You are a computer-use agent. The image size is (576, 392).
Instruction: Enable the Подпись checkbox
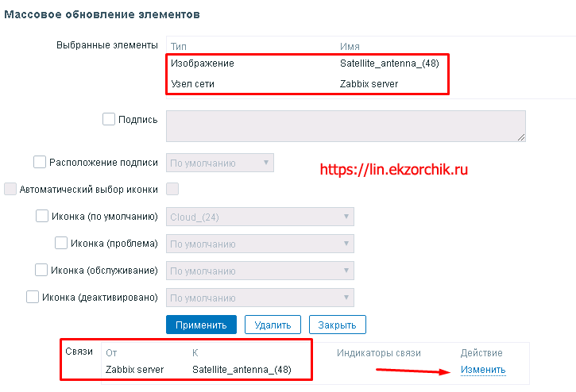(x=110, y=119)
